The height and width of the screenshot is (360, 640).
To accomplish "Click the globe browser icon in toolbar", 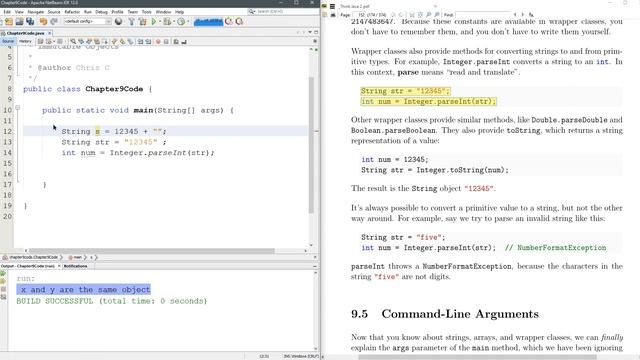I will pyautogui.click(x=118, y=21).
